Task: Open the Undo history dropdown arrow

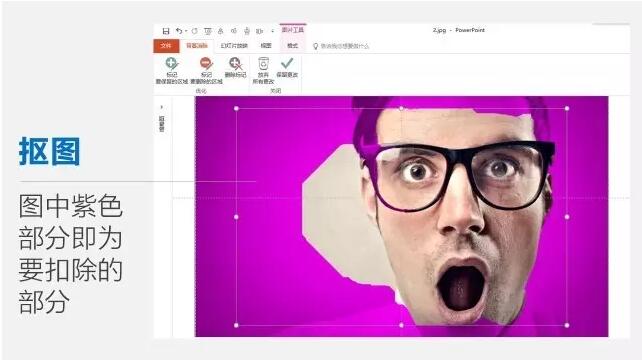Action: (x=186, y=31)
